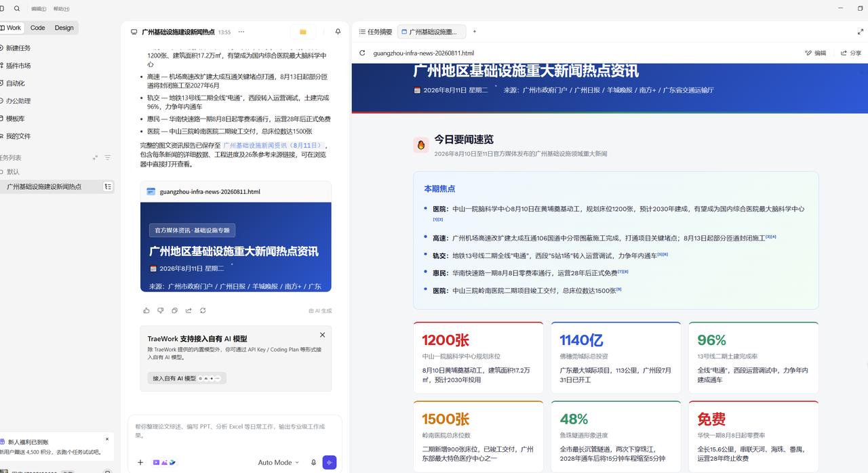The width and height of the screenshot is (868, 473).
Task: Open the 编辑 menu
Action: [39, 9]
